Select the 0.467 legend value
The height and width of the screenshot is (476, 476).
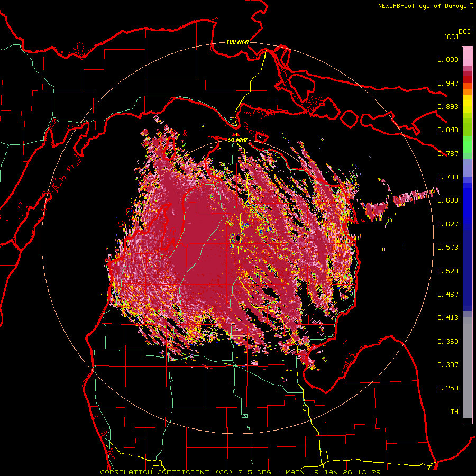tap(448, 295)
